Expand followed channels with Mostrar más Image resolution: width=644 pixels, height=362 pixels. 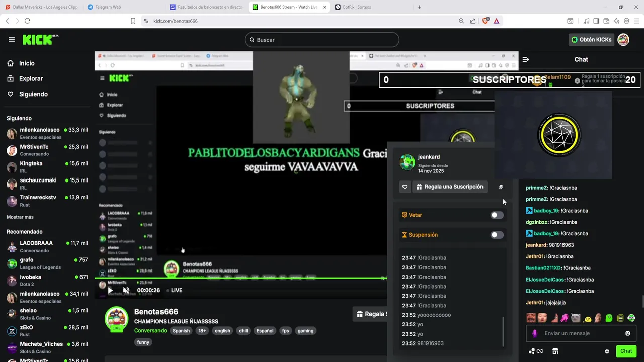click(x=20, y=217)
